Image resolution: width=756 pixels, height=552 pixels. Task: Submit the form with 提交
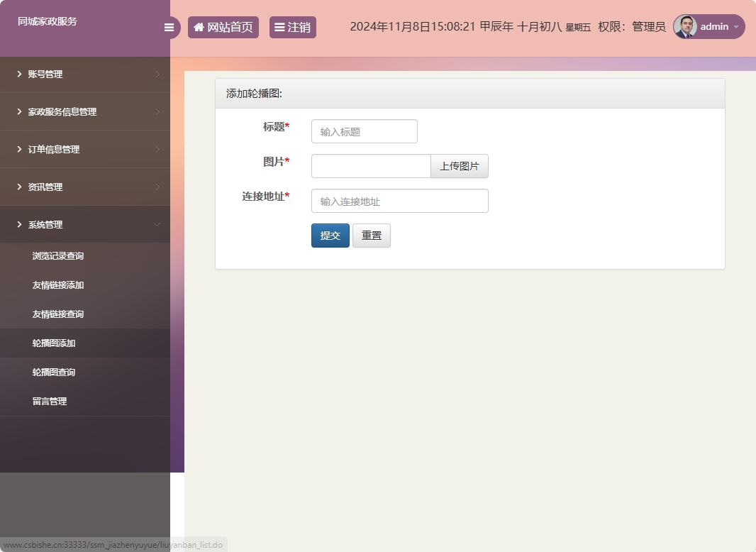(330, 236)
